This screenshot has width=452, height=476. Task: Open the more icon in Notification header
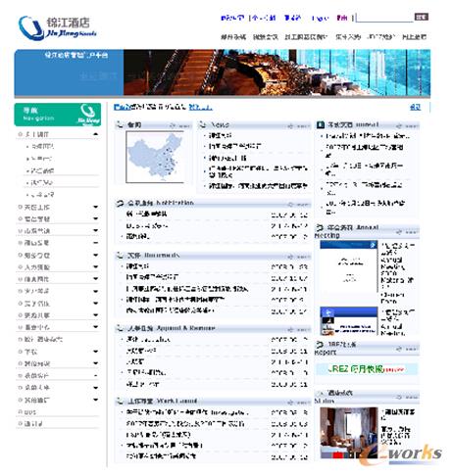pos(298,205)
